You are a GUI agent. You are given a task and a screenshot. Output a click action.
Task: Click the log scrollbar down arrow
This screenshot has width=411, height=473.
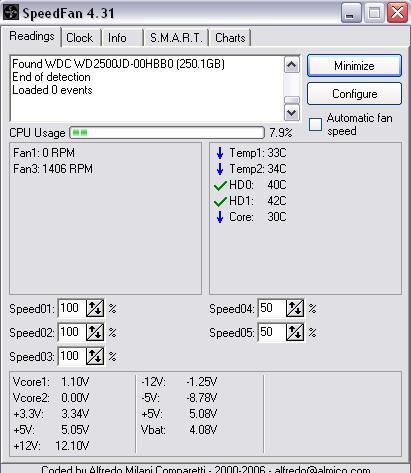click(x=292, y=113)
